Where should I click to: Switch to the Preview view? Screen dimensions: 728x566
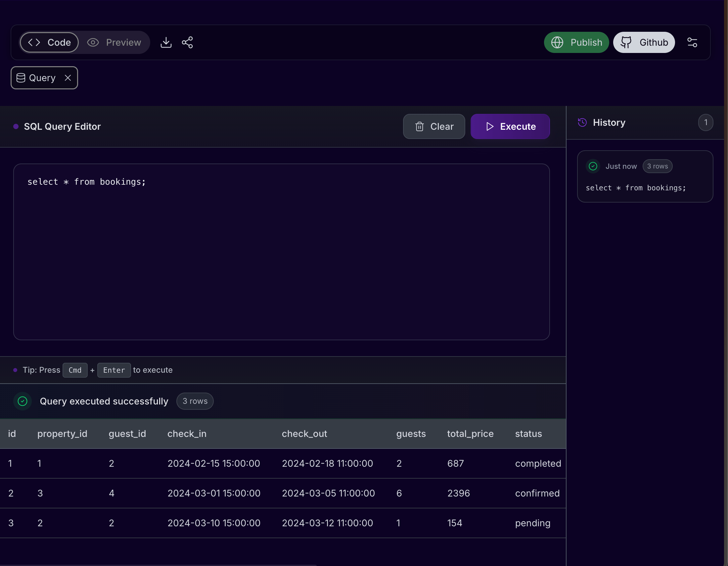click(x=114, y=42)
